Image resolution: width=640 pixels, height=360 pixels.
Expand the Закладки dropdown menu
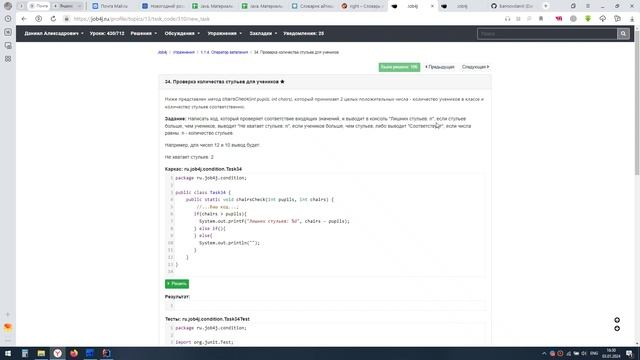[x=263, y=33]
